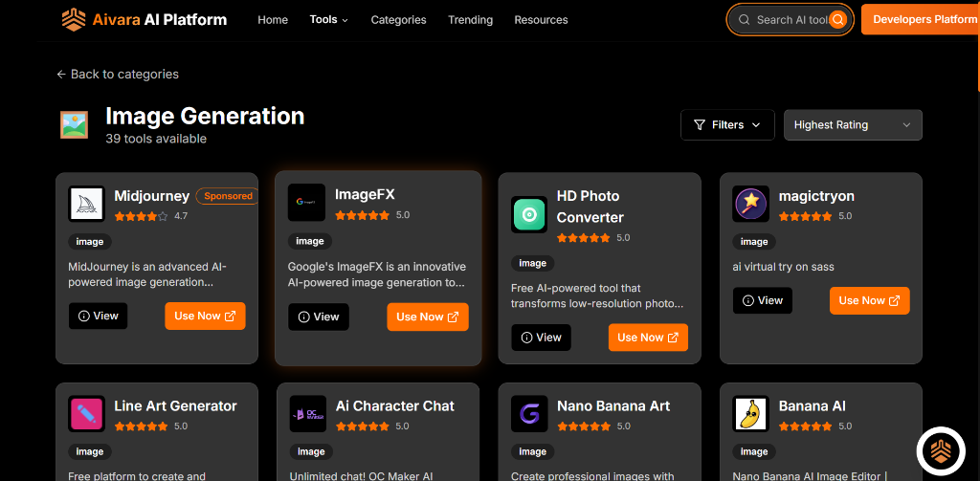Image resolution: width=980 pixels, height=481 pixels.
Task: Click the Midjourney star rating
Action: tap(142, 216)
